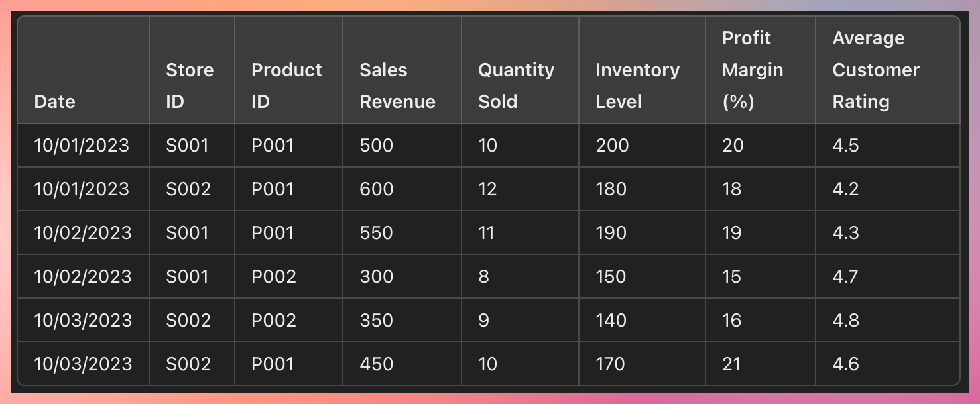
Task: Select the quantity sold cell showing 8
Action: click(x=484, y=277)
